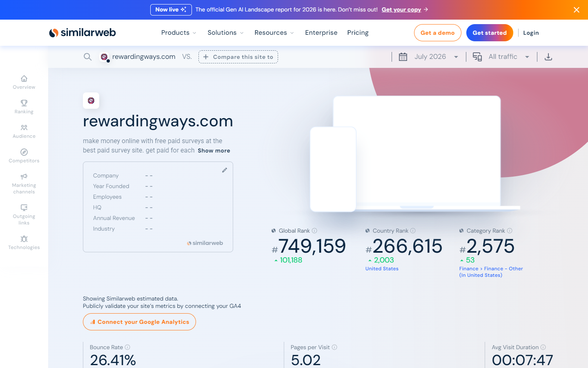The image size is (588, 368).
Task: Click the Get started button
Action: pyautogui.click(x=490, y=33)
